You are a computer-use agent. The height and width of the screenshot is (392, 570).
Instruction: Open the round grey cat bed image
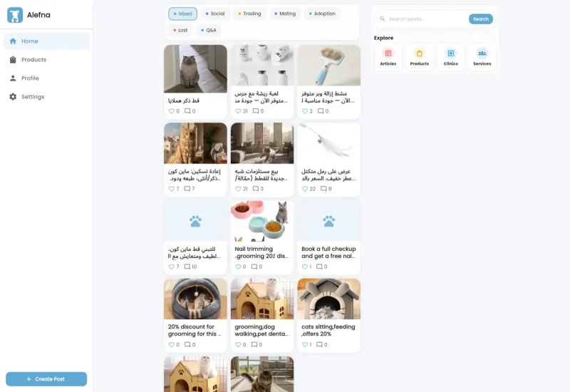point(195,299)
